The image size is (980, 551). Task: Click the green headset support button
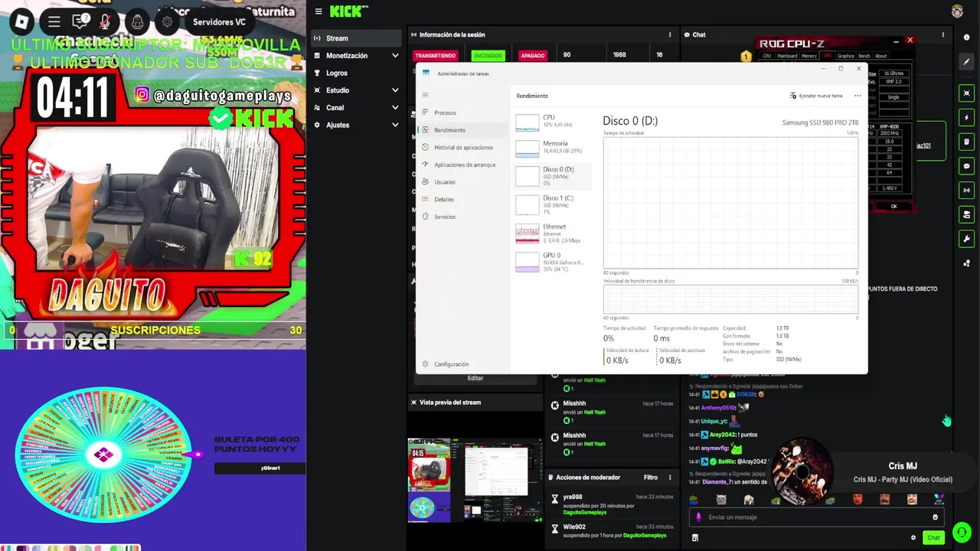962,532
